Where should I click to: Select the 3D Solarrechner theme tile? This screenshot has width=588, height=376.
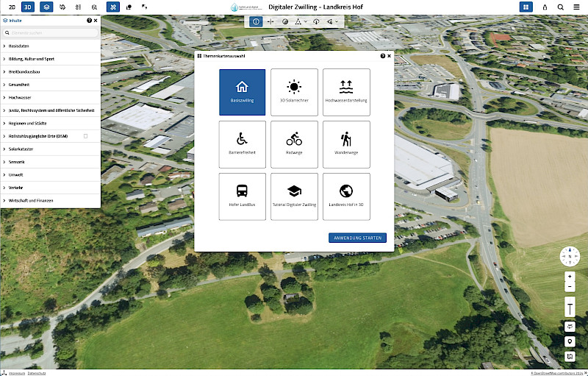(x=294, y=91)
